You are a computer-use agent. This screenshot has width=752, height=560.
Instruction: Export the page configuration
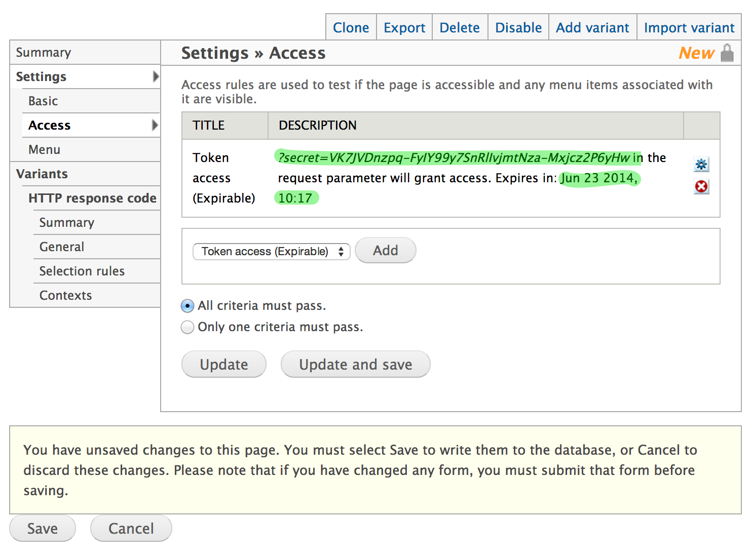click(x=404, y=27)
